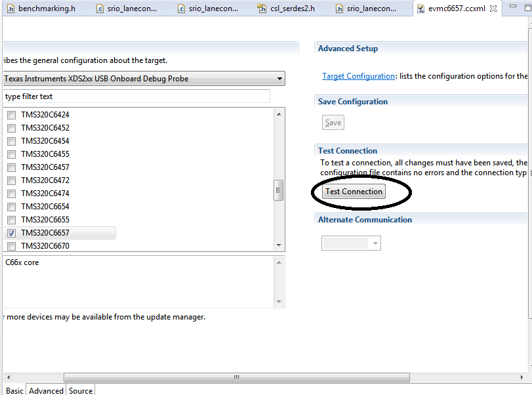Check the TMS320C6452 checkbox
532x395 pixels.
tap(12, 128)
